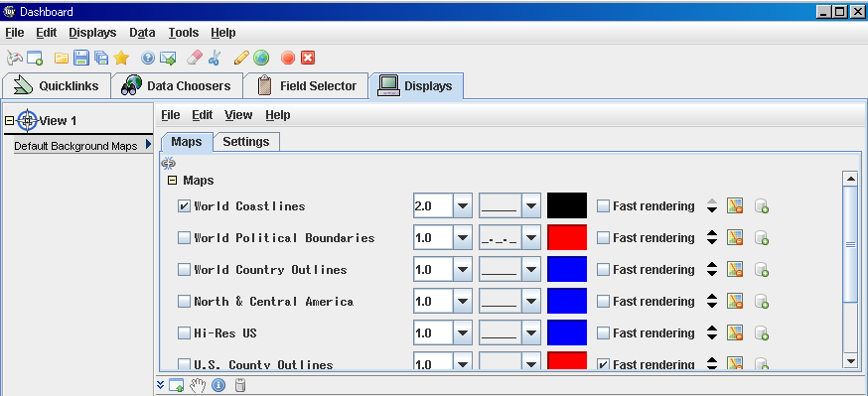Viewport: 868px width, 396px height.
Task: Check Fast rendering for Hi-Res US
Action: click(x=603, y=332)
